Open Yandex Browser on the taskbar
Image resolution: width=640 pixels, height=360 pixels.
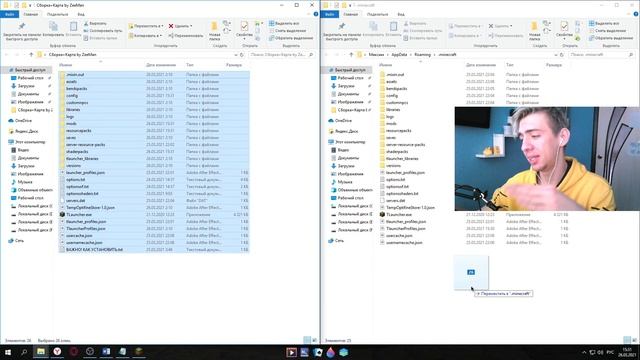pyautogui.click(x=57, y=352)
